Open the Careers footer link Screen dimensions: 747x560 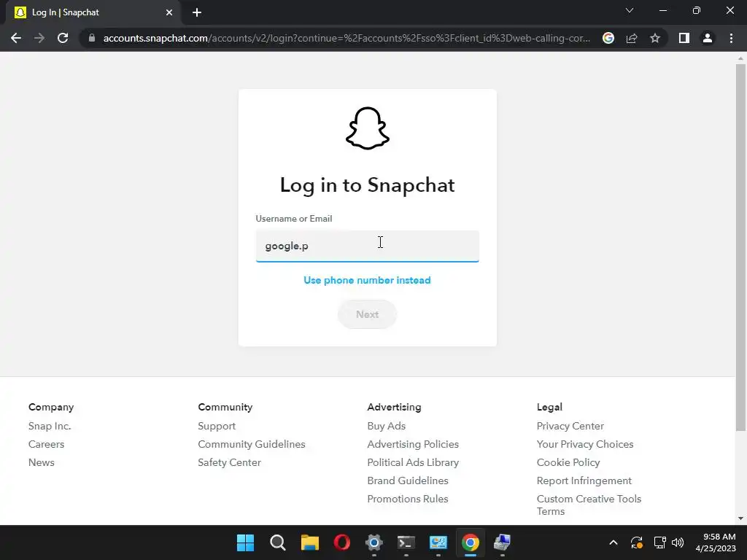(46, 444)
